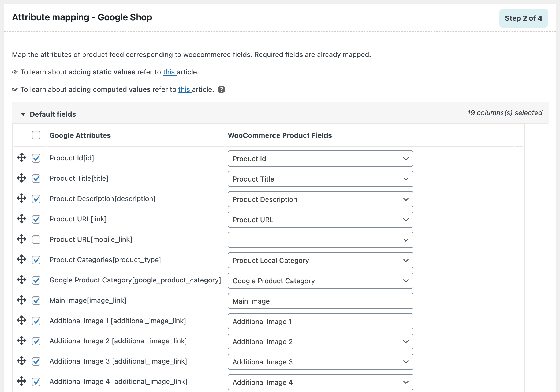Click the 19 columns selected indicator
This screenshot has height=392, width=560.
coord(505,113)
